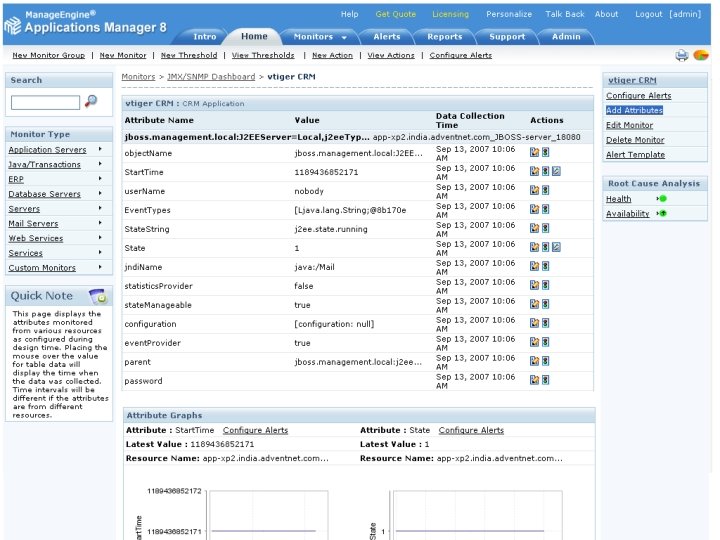
Task: Click the Alert Template link
Action: click(x=635, y=155)
